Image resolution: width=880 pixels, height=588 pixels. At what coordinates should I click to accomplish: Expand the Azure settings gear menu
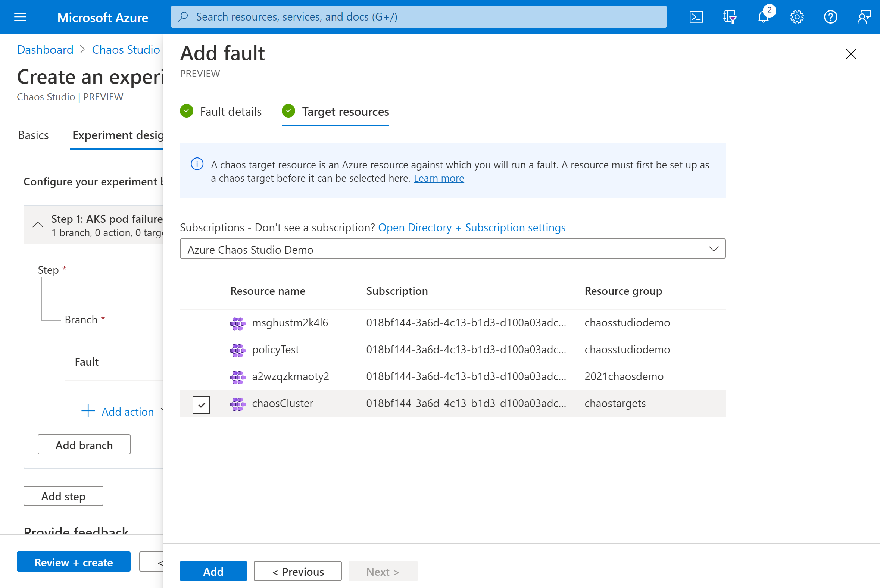[x=796, y=16]
